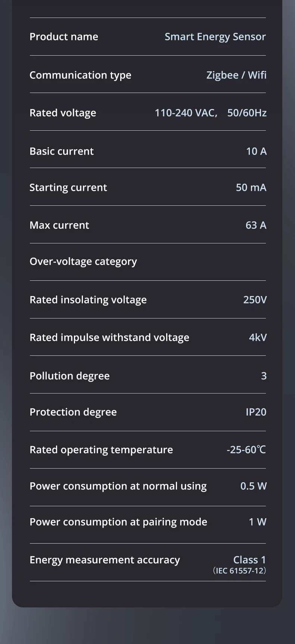Click the Product name label
295x644 pixels.
click(x=64, y=37)
